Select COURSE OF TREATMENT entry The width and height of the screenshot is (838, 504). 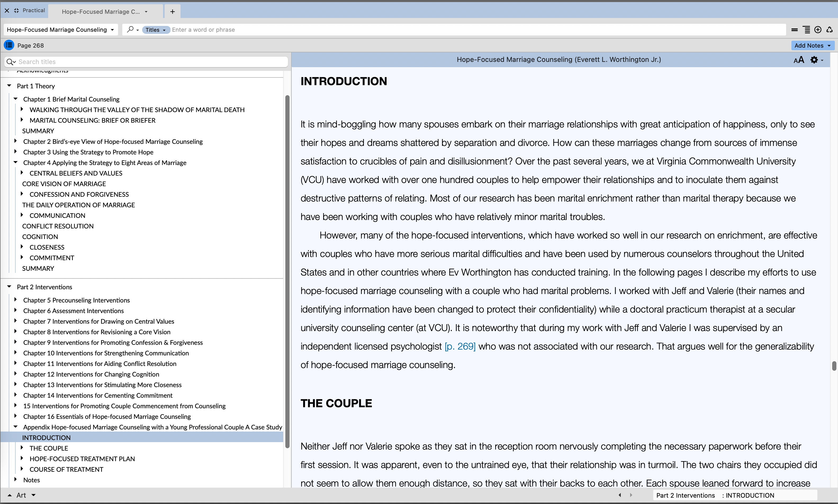coord(66,469)
